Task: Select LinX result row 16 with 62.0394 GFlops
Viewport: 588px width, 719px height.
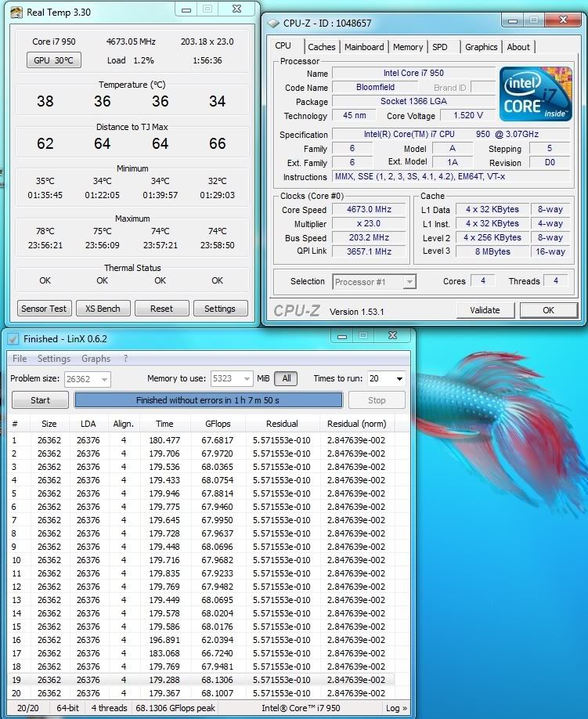Action: point(201,640)
